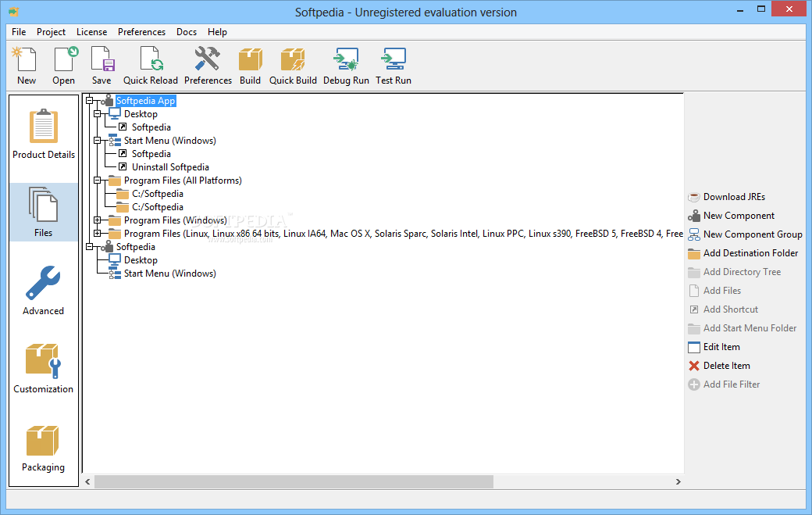This screenshot has width=812, height=515.
Task: Select Desktop under second Softpedia component
Action: point(141,260)
